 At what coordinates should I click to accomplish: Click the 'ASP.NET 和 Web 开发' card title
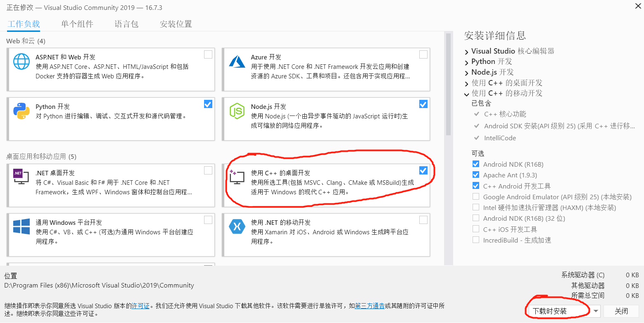point(65,57)
